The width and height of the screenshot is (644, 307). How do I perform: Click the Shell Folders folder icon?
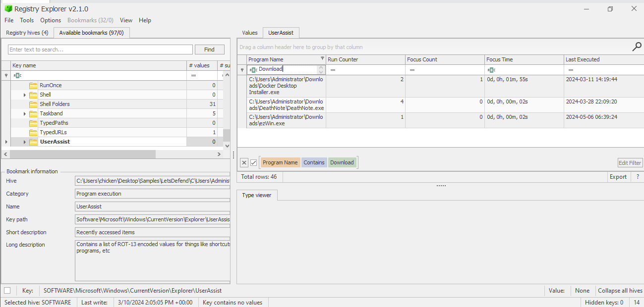33,104
